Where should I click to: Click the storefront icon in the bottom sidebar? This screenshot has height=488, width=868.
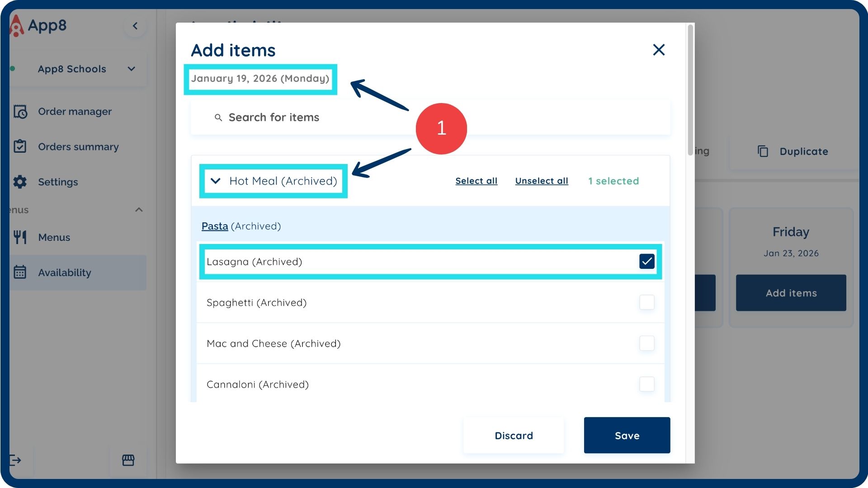pos(128,460)
